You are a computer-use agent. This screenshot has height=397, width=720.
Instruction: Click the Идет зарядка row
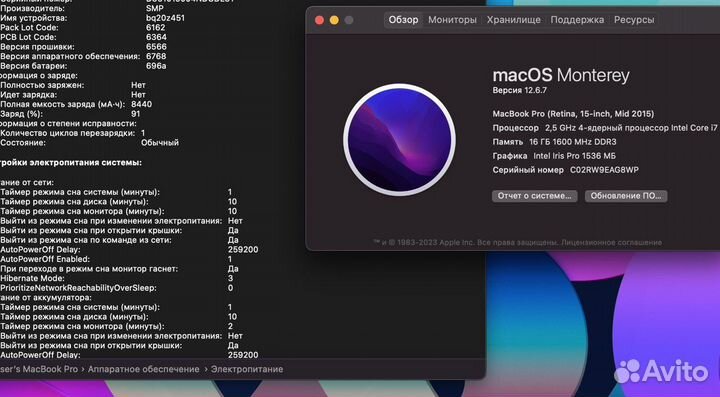coord(73,95)
